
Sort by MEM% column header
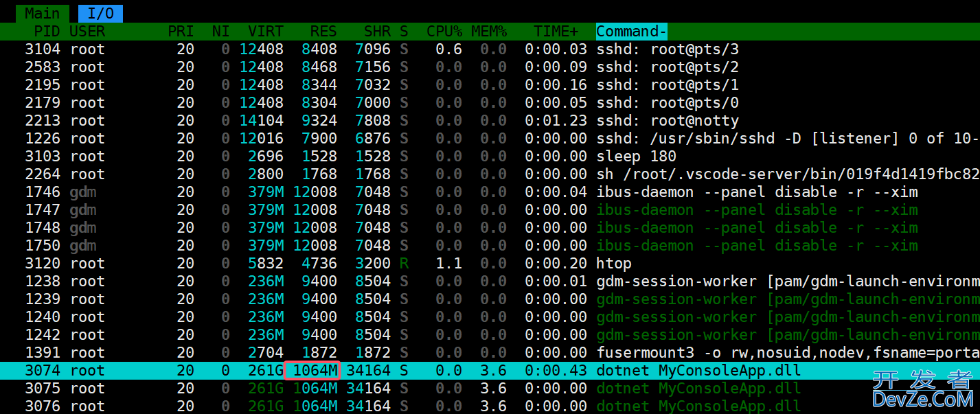tap(489, 32)
